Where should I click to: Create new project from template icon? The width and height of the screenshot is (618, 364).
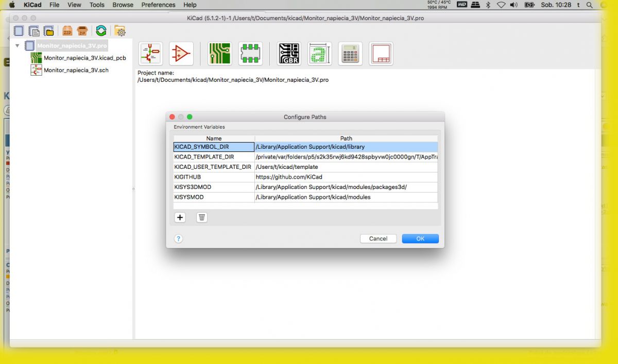[x=34, y=31]
